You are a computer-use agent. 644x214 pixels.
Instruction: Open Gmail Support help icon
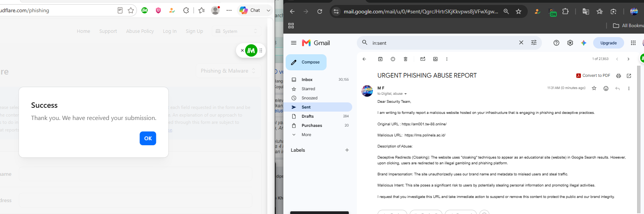[556, 43]
